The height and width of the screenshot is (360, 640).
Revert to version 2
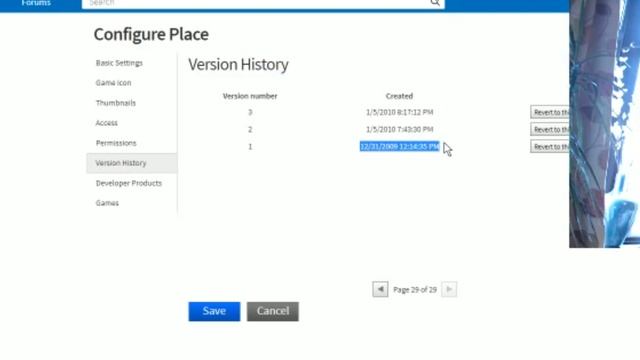coord(550,129)
